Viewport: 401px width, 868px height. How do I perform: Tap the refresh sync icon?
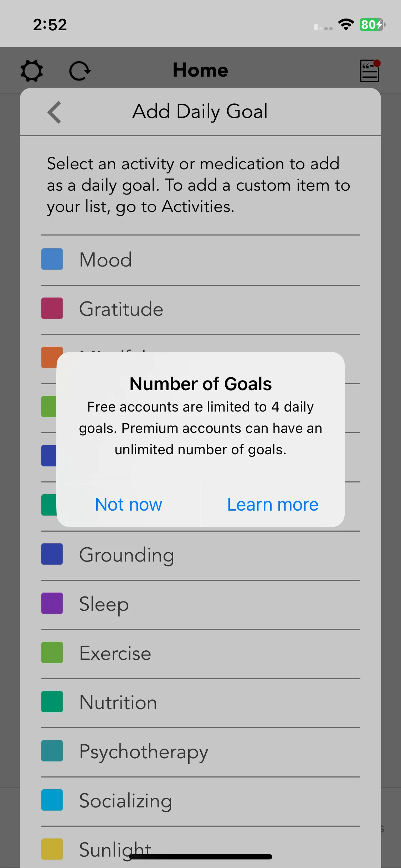point(80,71)
